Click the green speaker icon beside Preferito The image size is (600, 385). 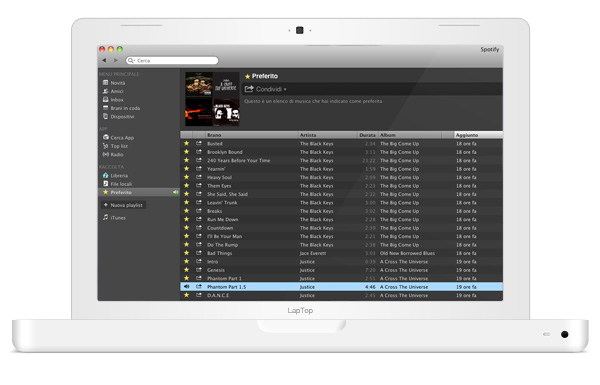click(175, 192)
